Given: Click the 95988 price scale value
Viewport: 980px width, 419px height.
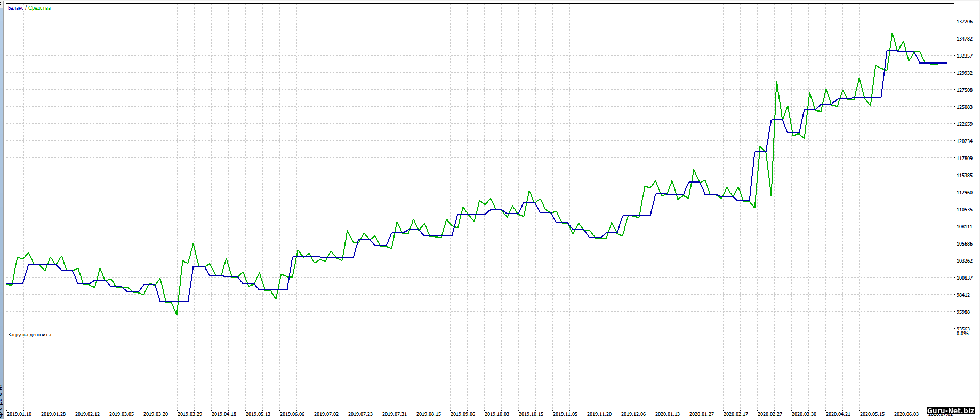Looking at the screenshot, I should (964, 312).
